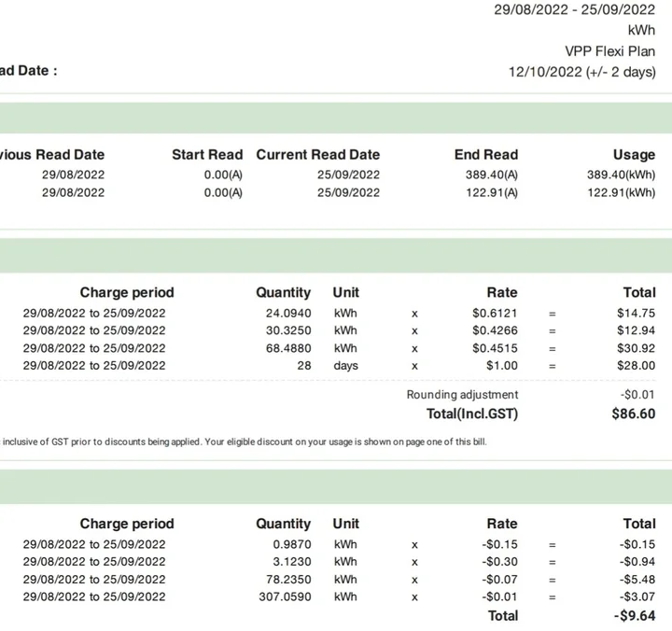
Task: Select the 68.4880 quantity value
Action: 287,348
